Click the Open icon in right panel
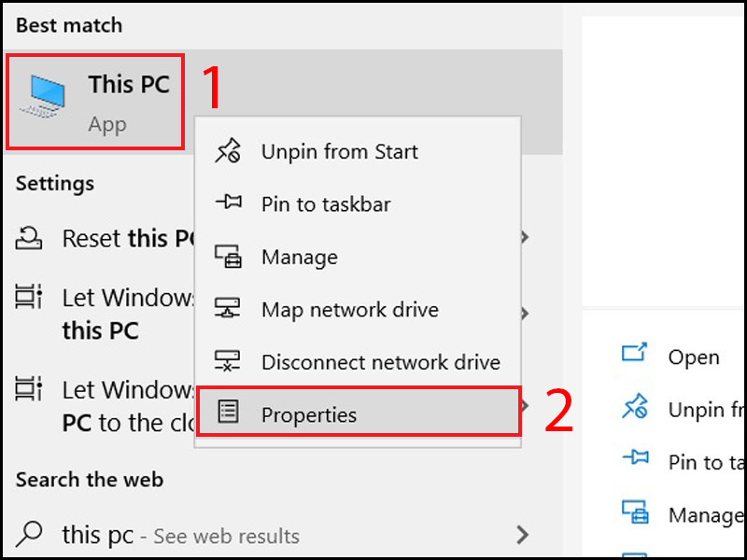This screenshot has height=560, width=747. 636,356
